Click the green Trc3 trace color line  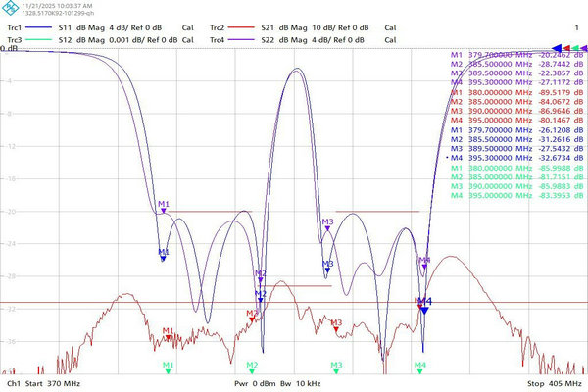click(x=41, y=39)
